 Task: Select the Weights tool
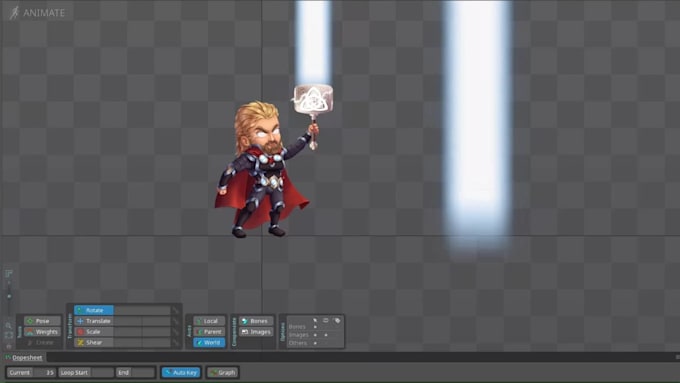tap(42, 332)
